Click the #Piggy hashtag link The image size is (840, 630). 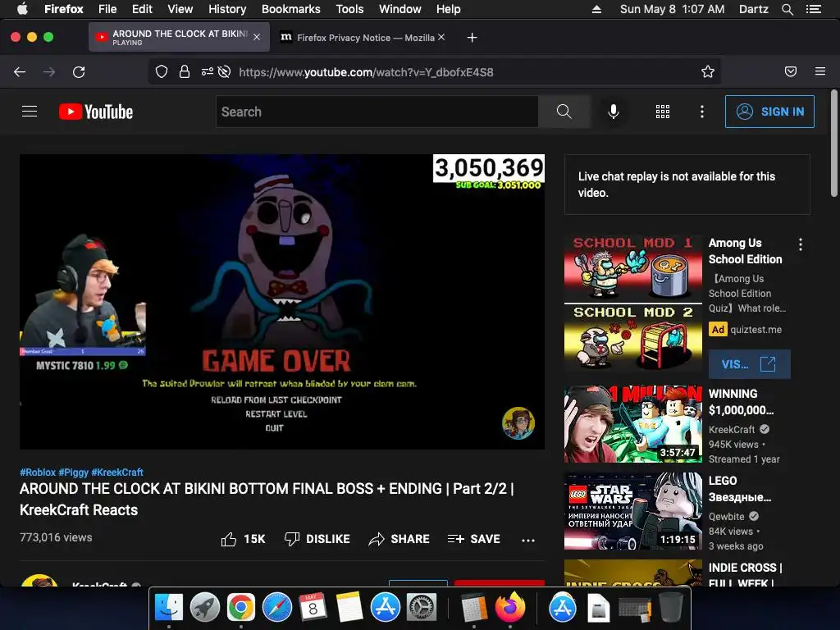click(73, 472)
